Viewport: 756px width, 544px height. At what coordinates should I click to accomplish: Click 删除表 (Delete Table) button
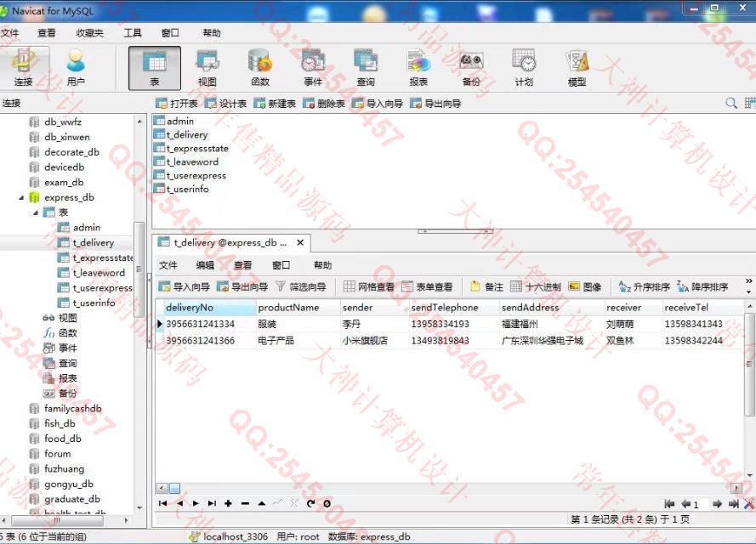[x=324, y=103]
